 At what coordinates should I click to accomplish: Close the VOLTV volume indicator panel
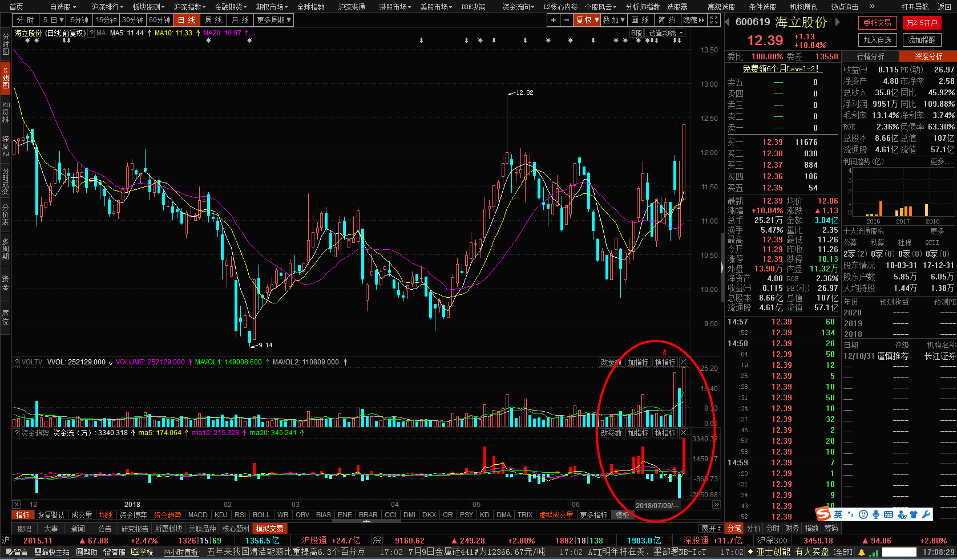tap(684, 362)
